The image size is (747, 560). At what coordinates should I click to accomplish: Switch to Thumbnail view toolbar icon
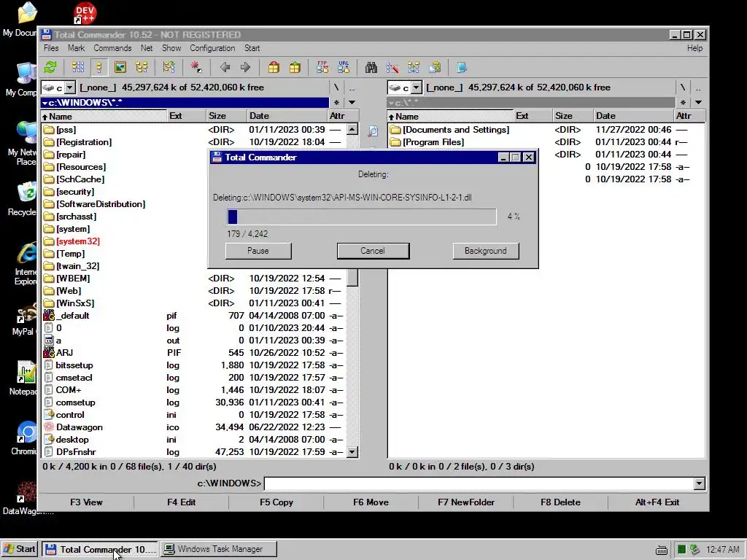click(120, 68)
